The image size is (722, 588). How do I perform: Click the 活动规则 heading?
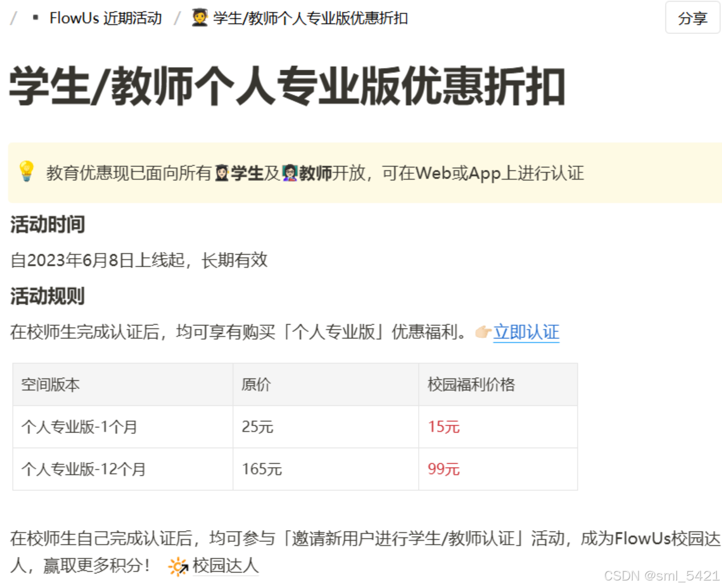48,296
